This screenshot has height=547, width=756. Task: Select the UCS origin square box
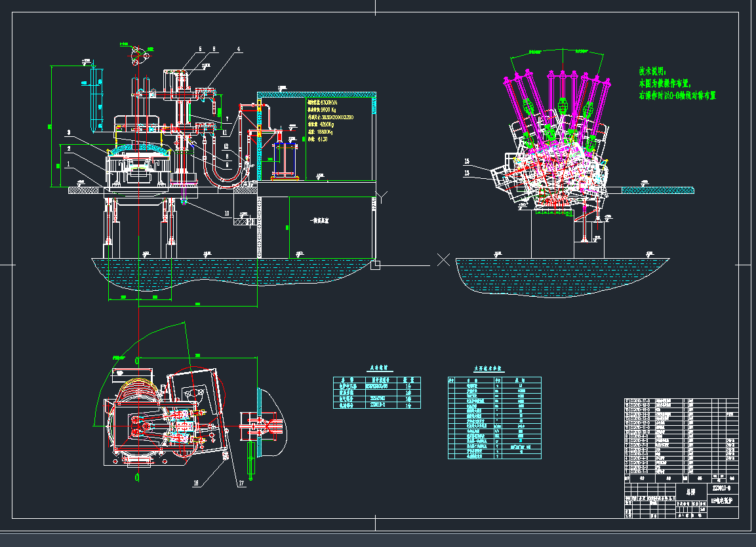pyautogui.click(x=374, y=265)
